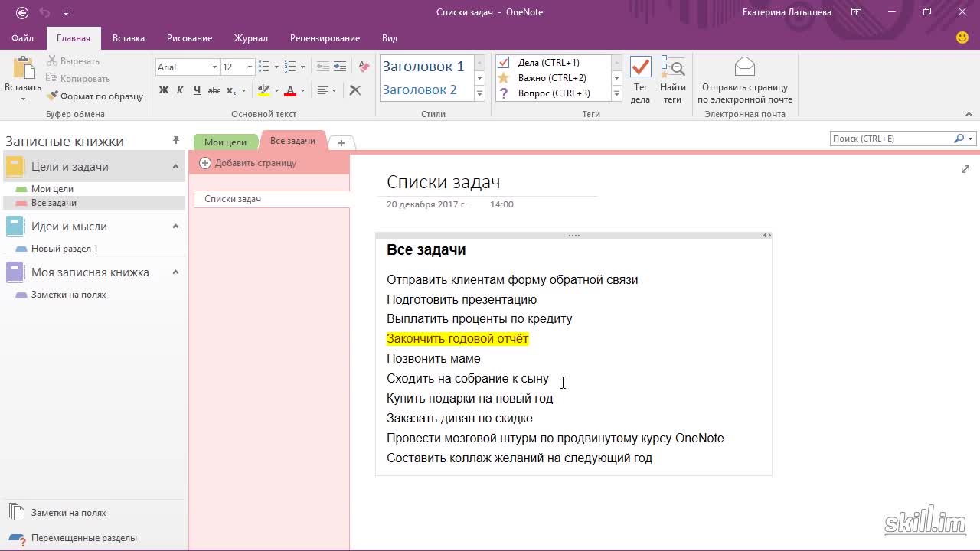980x551 pixels.
Task: Collapse the ribbon with the caret
Action: point(969,114)
